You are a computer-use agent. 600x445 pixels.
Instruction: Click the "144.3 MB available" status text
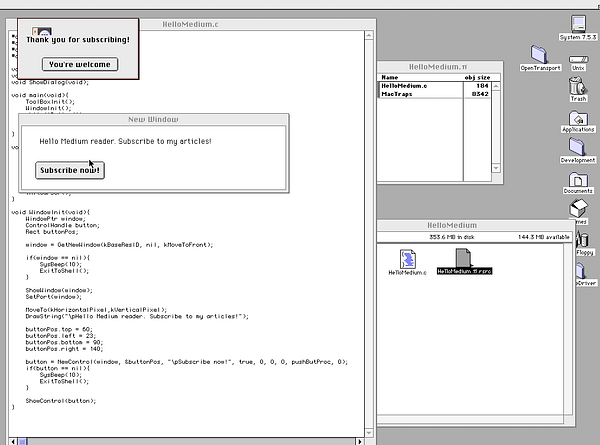pyautogui.click(x=544, y=237)
